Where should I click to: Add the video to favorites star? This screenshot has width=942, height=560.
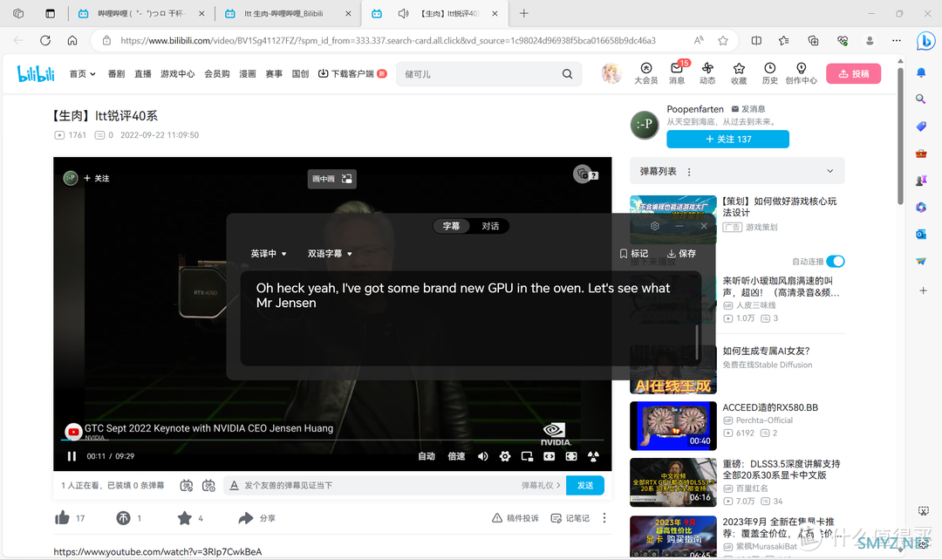[x=184, y=518]
